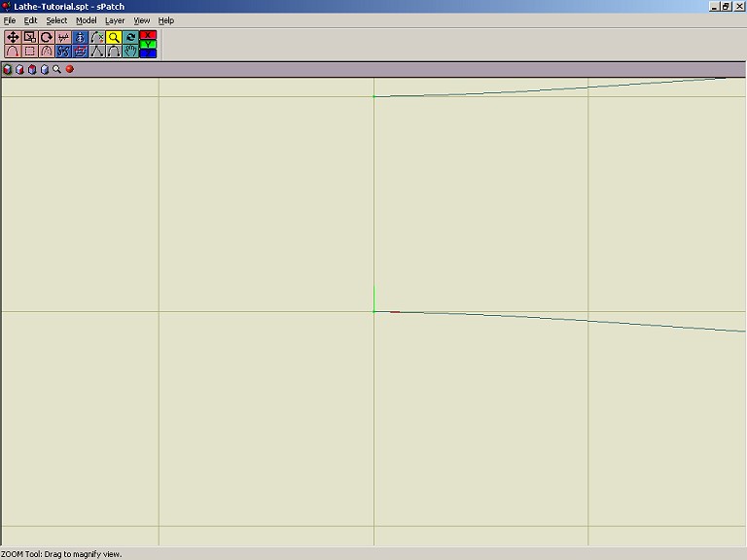The image size is (747, 560).
Task: Restore down the sPatch window
Action: point(725,6)
